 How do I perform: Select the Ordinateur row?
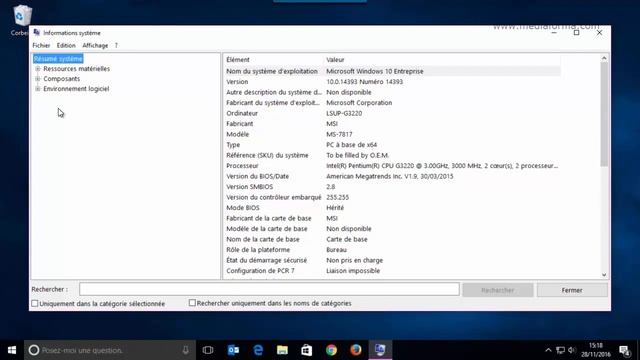[392, 113]
